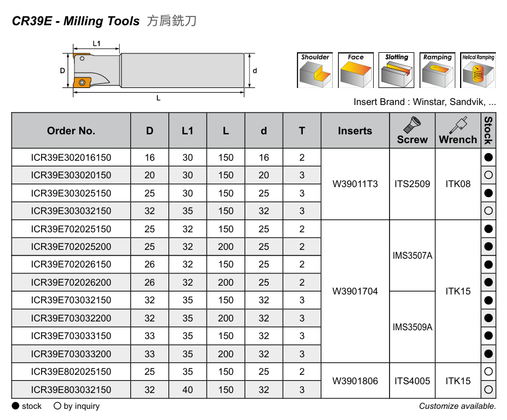Click the hollow stock circle for ICR39E802025150

488,371
